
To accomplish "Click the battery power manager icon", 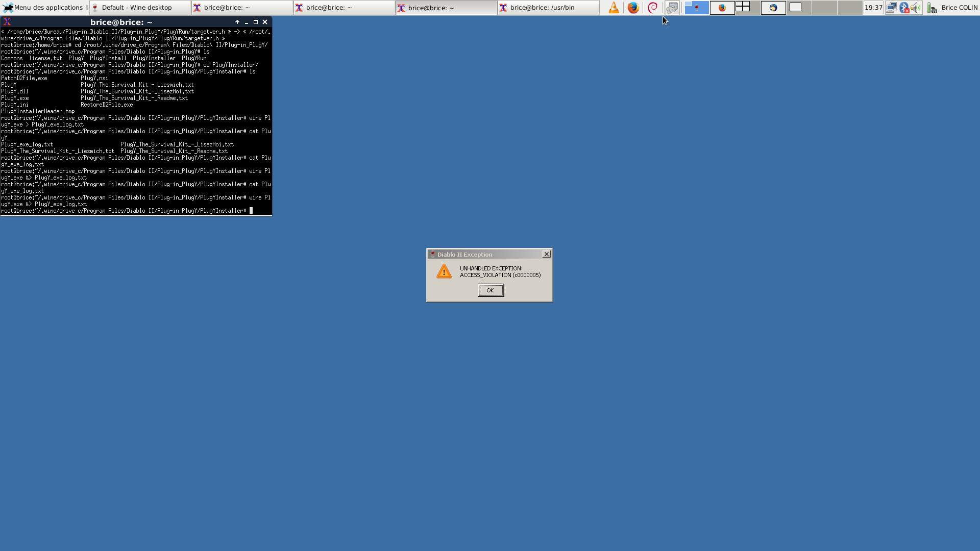I will (932, 8).
